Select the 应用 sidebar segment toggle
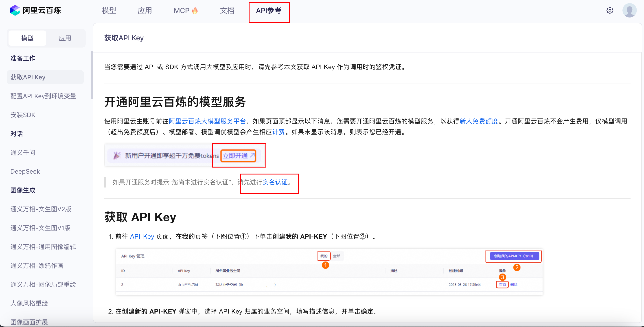This screenshot has height=327, width=644. click(65, 38)
